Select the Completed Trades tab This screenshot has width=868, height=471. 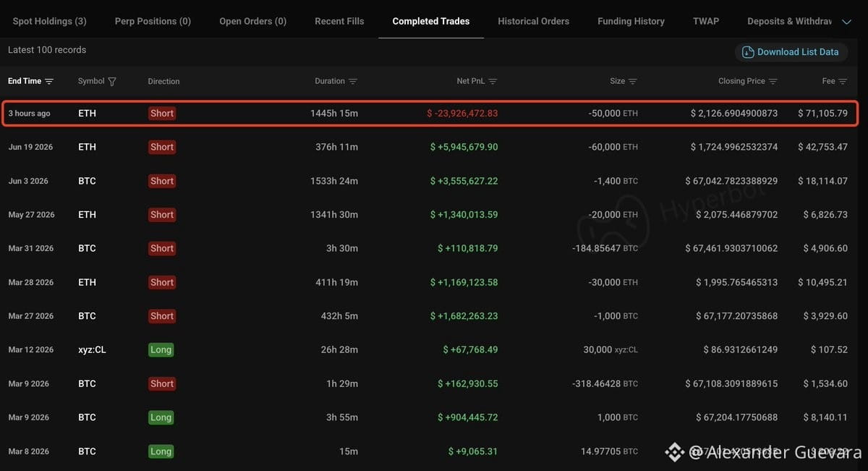click(x=431, y=21)
